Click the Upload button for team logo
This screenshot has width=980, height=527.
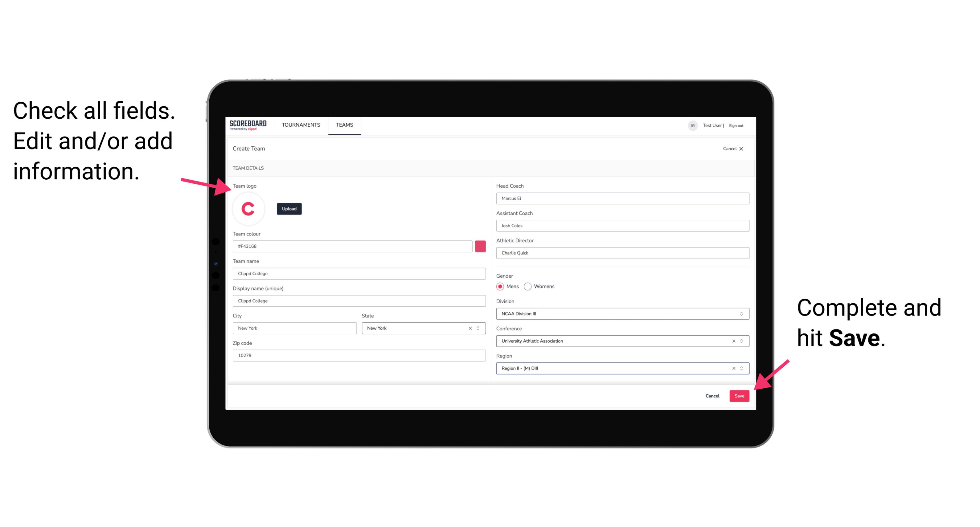coord(289,208)
